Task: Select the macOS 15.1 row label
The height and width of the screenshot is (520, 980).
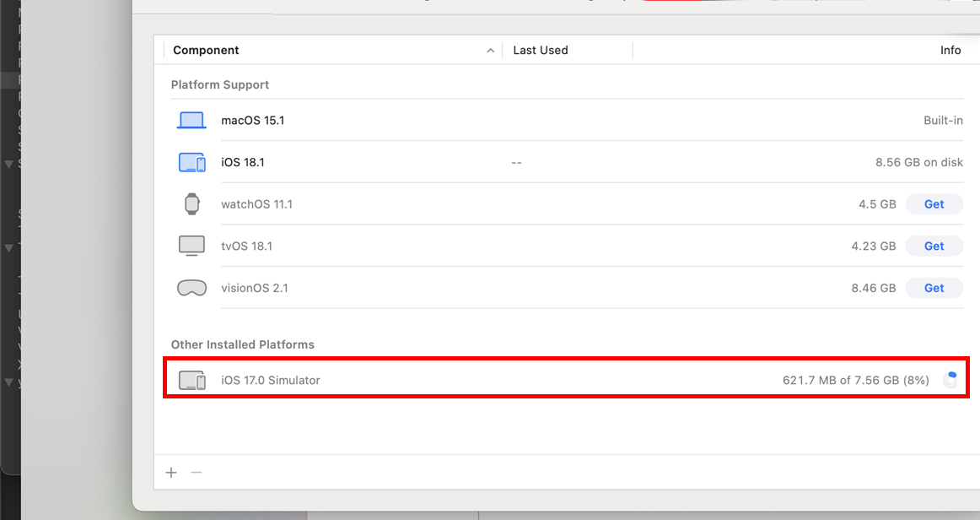Action: [x=252, y=120]
